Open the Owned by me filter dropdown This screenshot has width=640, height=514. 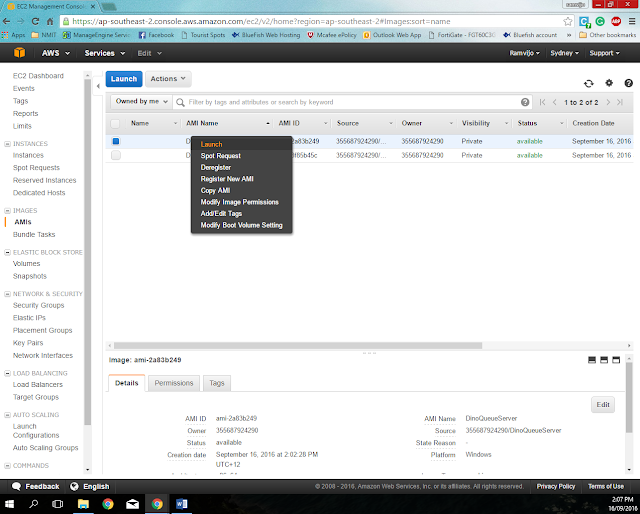tap(141, 102)
